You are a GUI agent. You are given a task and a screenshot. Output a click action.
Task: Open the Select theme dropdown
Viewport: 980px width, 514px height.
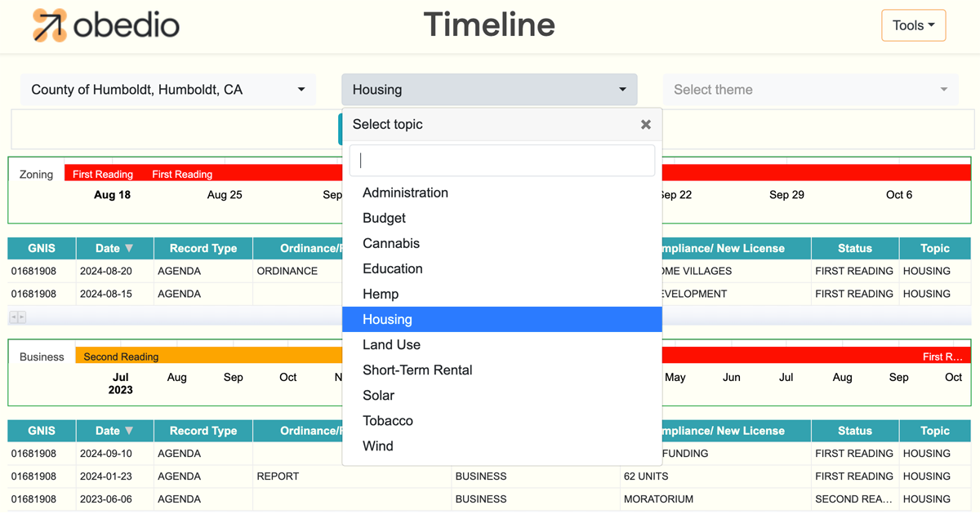[x=810, y=90]
